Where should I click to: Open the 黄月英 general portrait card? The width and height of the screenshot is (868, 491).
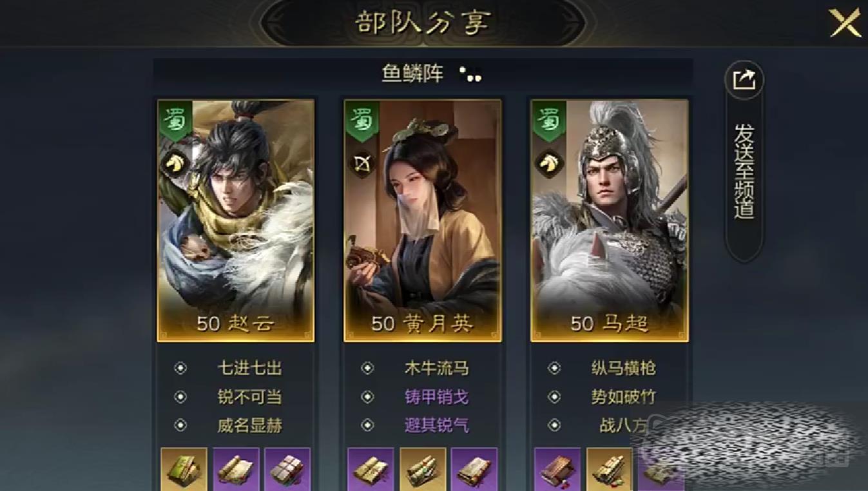[x=423, y=220]
